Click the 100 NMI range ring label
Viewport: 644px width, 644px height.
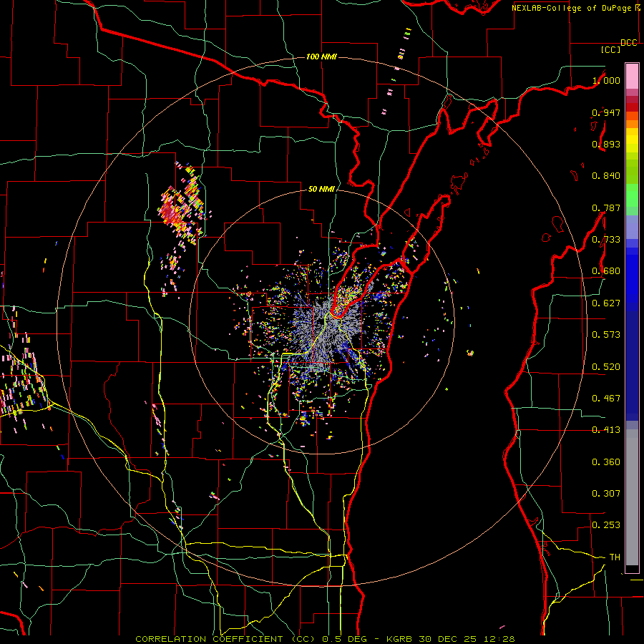[x=321, y=57]
